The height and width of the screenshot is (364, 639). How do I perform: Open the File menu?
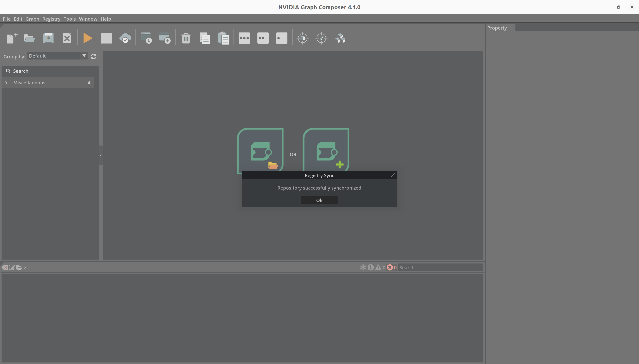6,19
